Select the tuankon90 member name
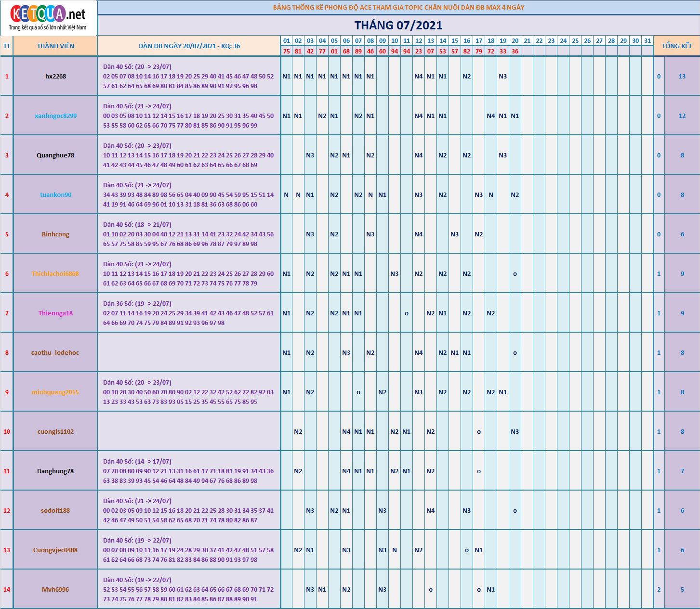Image resolution: width=700 pixels, height=609 pixels. pos(55,195)
